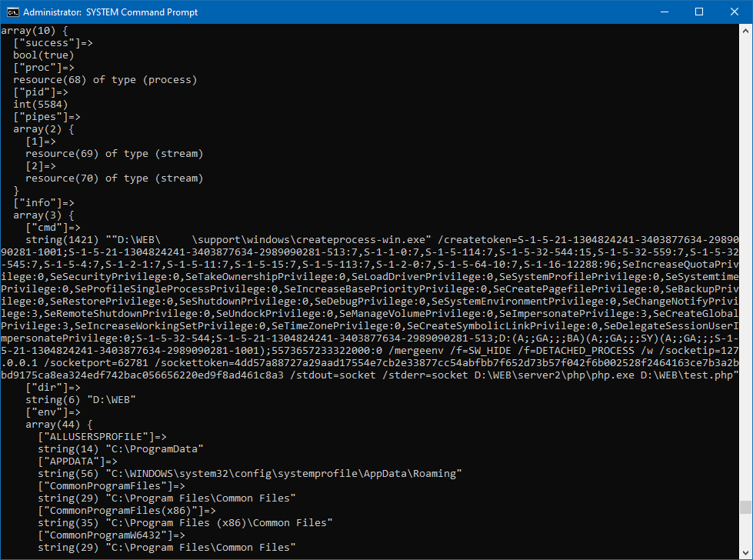Click the ["ALLUSERSPROFILE"]=> key
Viewport: 753px width, 560px height.
click(102, 437)
